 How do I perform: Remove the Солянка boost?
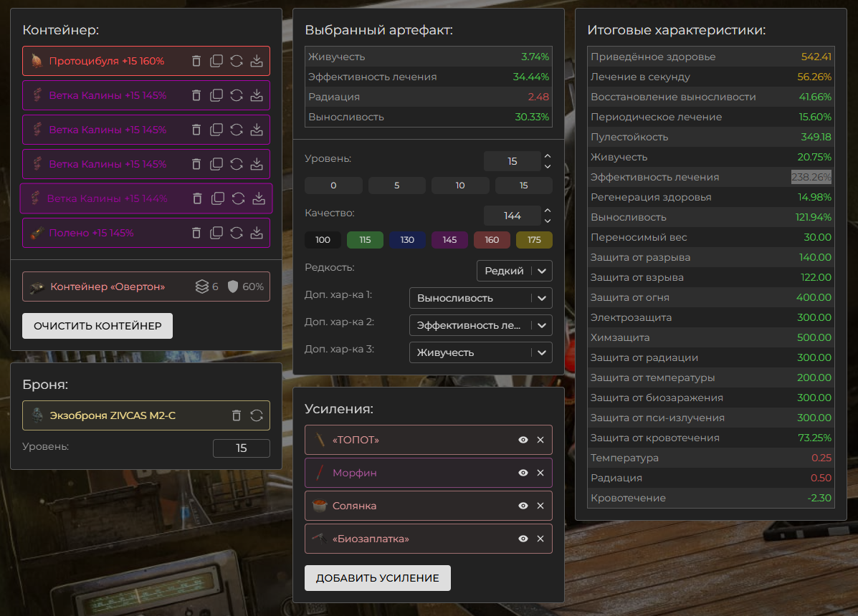[x=540, y=506]
